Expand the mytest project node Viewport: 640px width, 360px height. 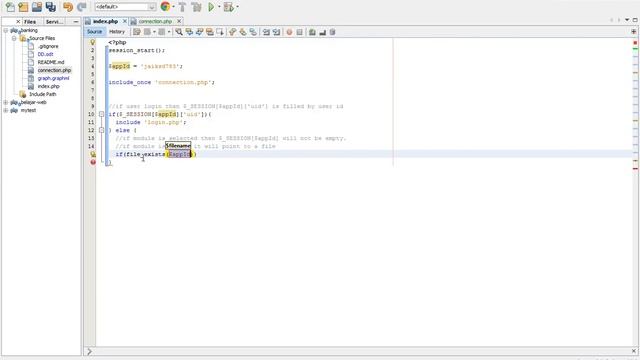click(6, 110)
